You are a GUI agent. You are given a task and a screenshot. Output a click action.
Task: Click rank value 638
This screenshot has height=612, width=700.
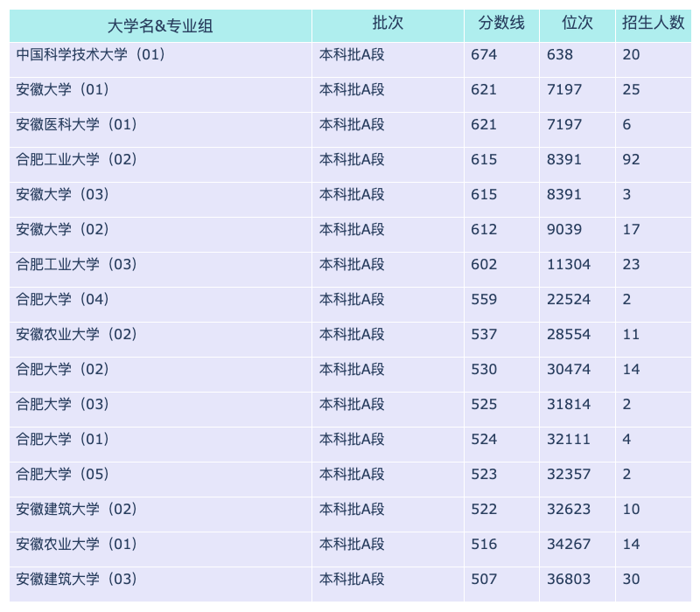[560, 54]
